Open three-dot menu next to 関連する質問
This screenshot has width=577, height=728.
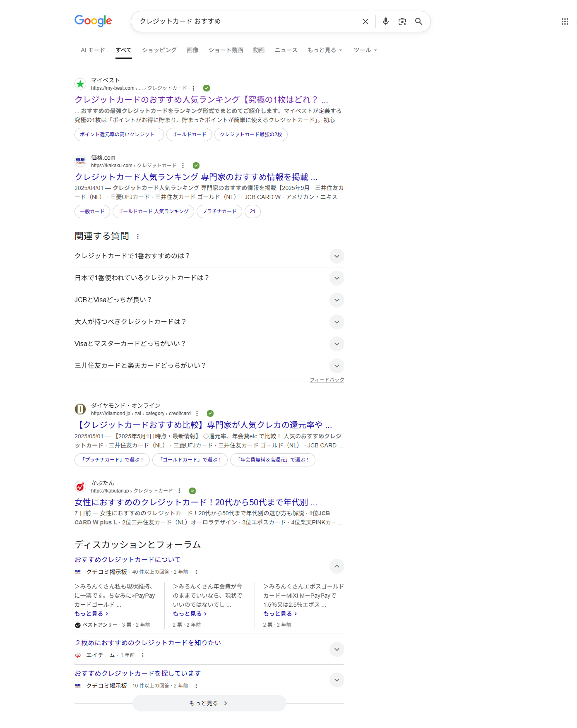coord(138,236)
